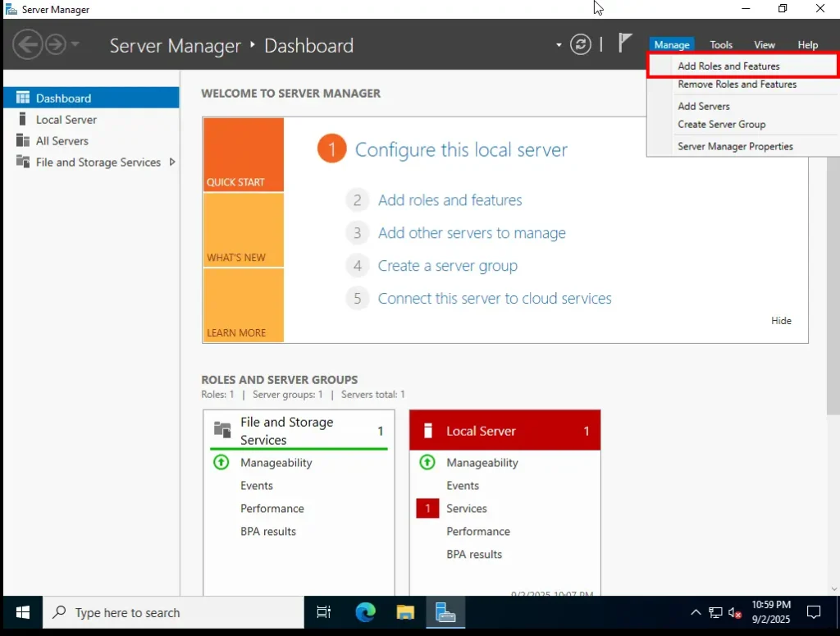Launch Microsoft Edge from the taskbar
This screenshot has width=840, height=636.
[x=365, y=612]
